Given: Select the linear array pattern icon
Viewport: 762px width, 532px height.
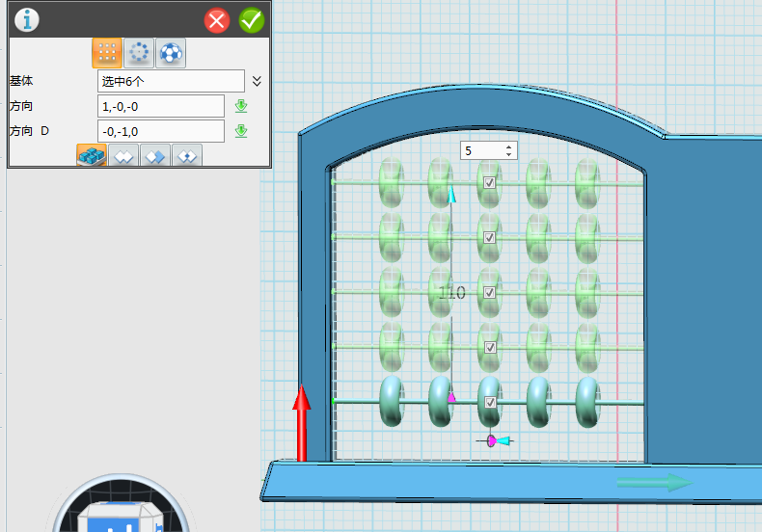Looking at the screenshot, I should tap(107, 53).
